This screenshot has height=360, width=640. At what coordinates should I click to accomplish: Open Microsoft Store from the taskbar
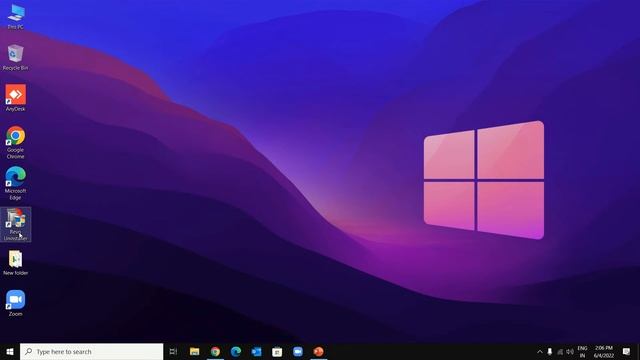[277, 351]
